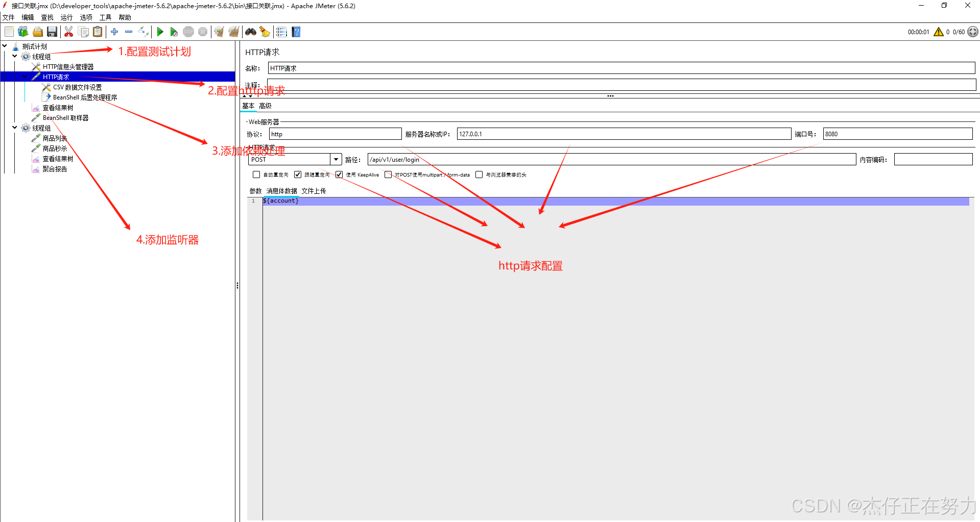The width and height of the screenshot is (980, 522).
Task: Select 查看结果树 above BeanShell 取样器
Action: [58, 108]
